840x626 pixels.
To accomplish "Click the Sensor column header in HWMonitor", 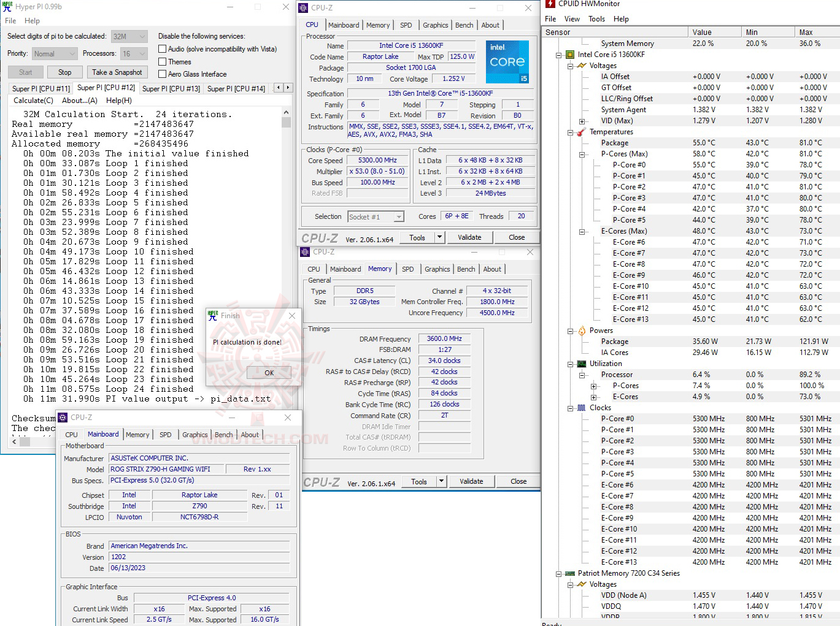I will [615, 32].
